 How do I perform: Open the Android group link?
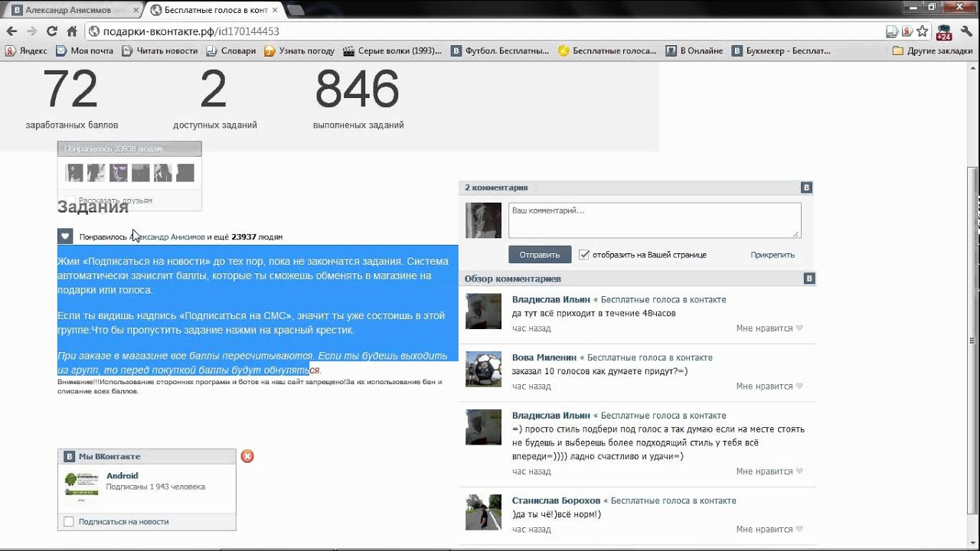point(122,476)
